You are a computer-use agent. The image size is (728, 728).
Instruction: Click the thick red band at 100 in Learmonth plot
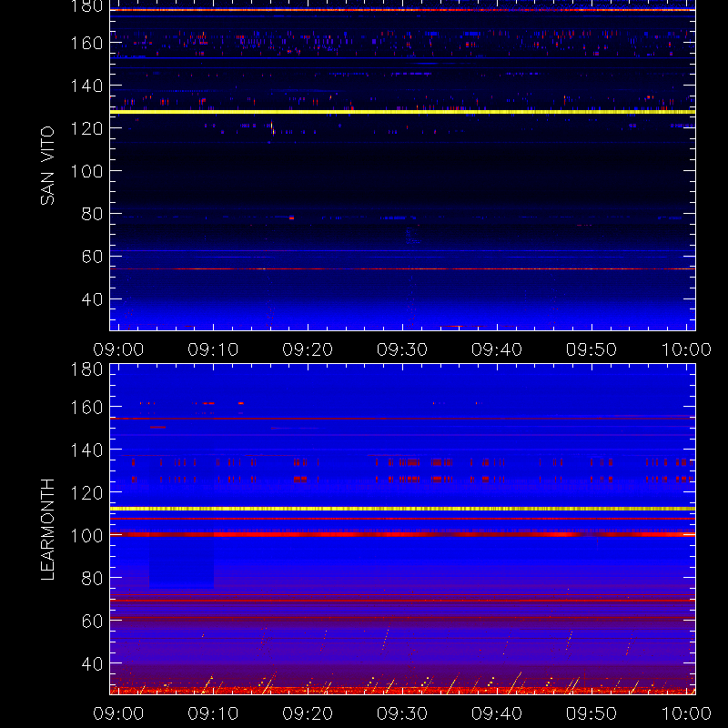tap(402, 535)
